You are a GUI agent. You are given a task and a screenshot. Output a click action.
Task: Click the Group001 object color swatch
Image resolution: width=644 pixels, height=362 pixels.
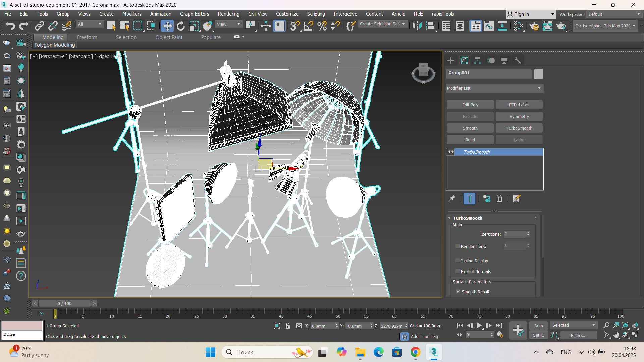pos(538,74)
